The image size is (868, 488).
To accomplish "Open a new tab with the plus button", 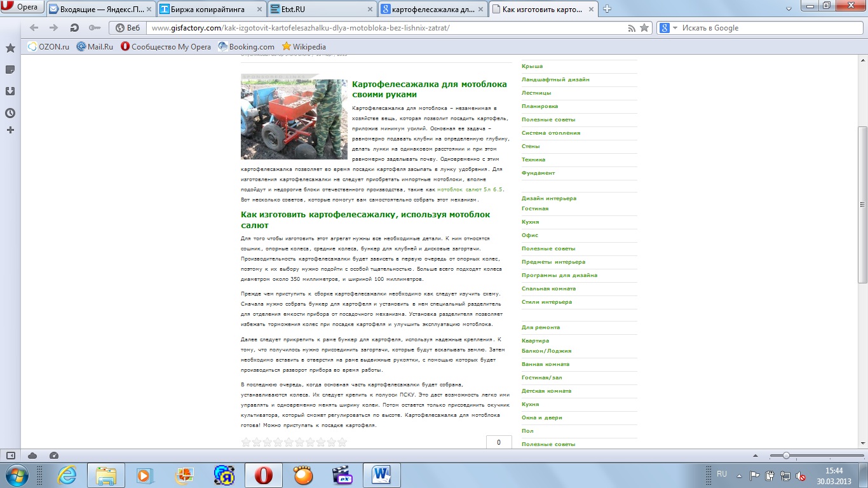I will 607,9.
